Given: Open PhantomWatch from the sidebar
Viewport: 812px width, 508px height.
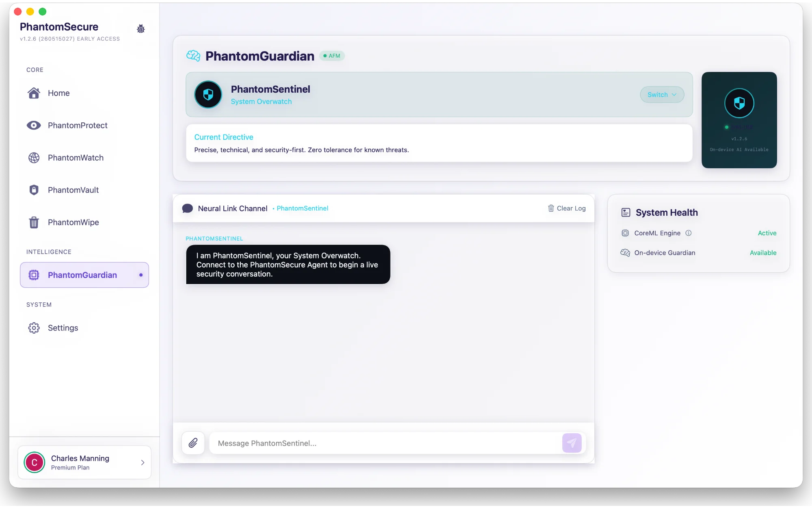Looking at the screenshot, I should click(84, 158).
